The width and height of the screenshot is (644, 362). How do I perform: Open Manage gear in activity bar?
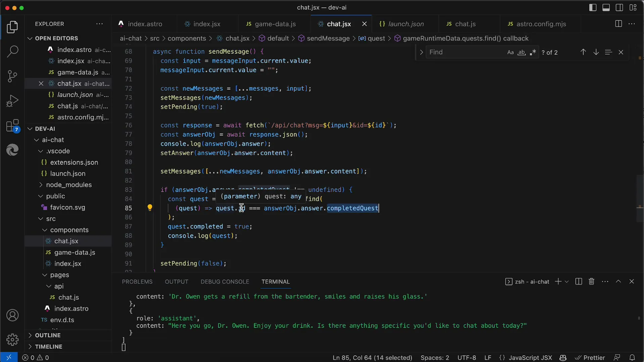coord(12,340)
